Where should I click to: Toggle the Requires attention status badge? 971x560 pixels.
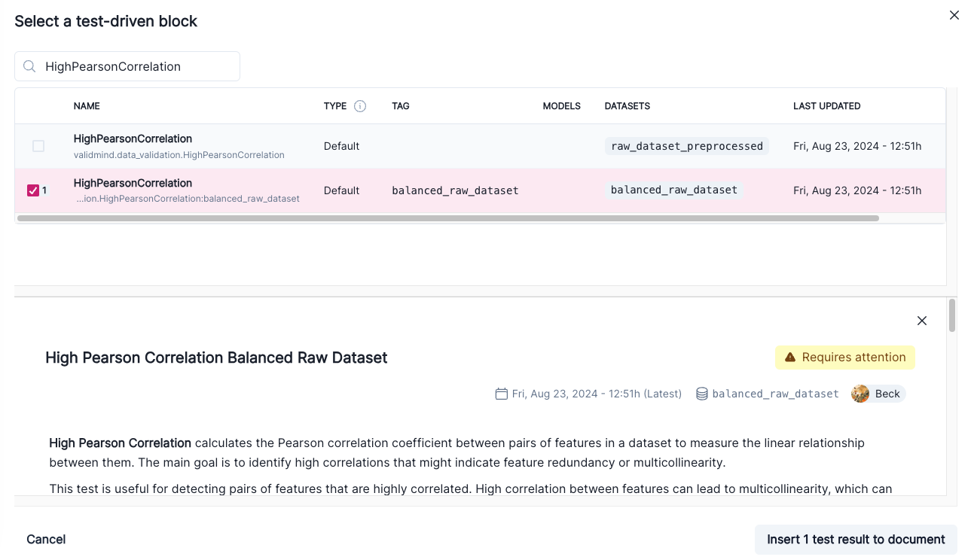844,357
